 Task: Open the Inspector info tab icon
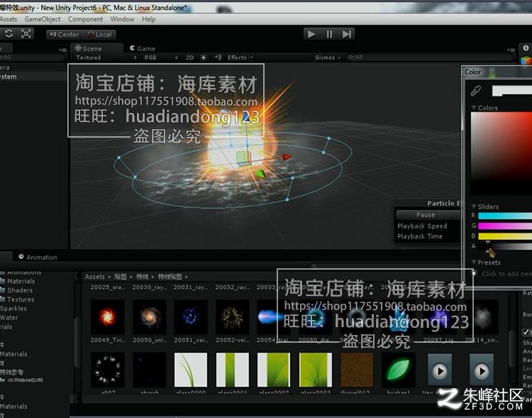tap(526, 48)
